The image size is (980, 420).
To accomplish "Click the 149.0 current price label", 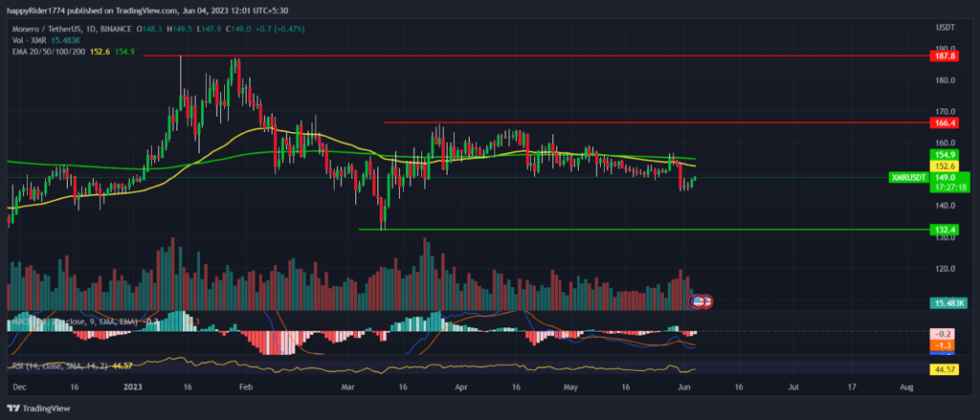I will [947, 178].
